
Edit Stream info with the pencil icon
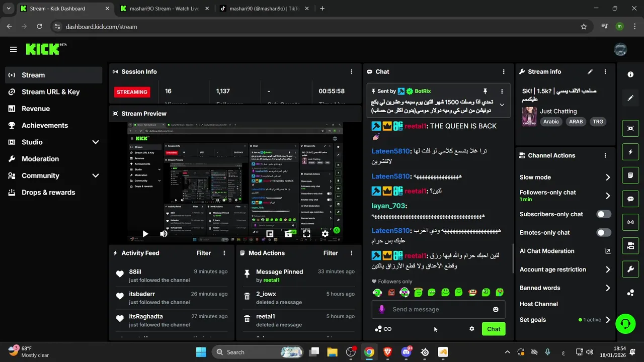[590, 72]
